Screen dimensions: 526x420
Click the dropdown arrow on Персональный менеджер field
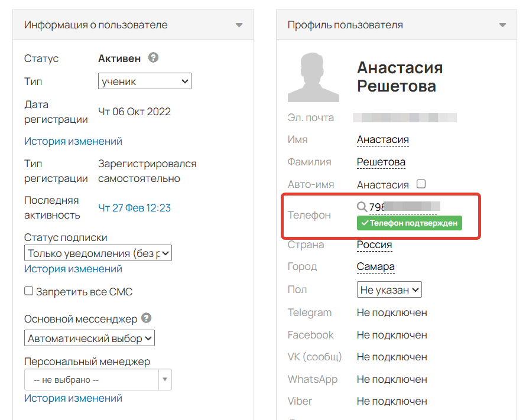click(165, 379)
